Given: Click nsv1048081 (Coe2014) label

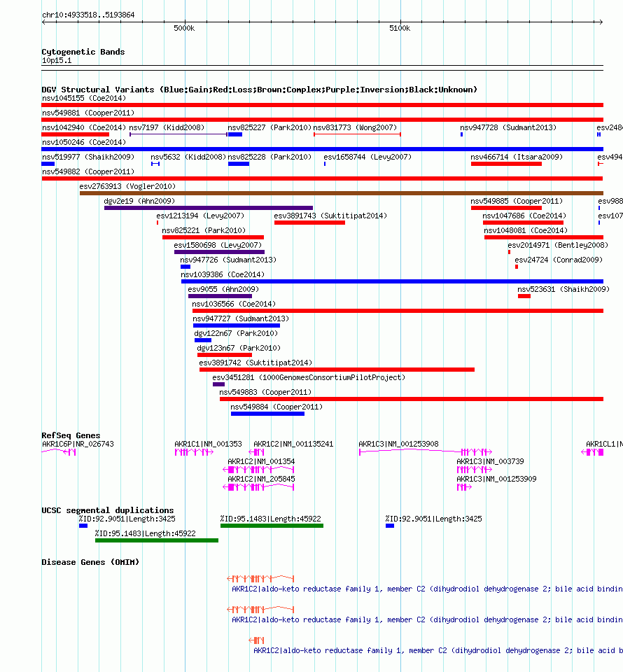Looking at the screenshot, I should pos(526,230).
